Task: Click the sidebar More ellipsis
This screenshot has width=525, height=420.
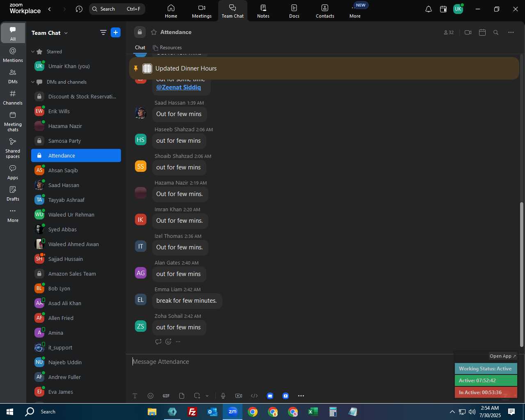Action: tap(13, 215)
